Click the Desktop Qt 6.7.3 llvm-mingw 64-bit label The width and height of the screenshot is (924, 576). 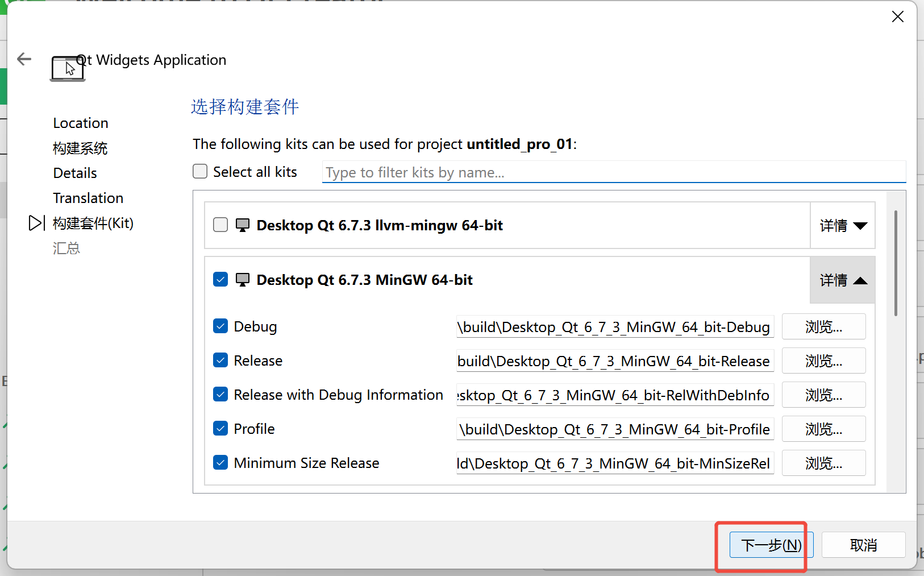pyautogui.click(x=380, y=225)
